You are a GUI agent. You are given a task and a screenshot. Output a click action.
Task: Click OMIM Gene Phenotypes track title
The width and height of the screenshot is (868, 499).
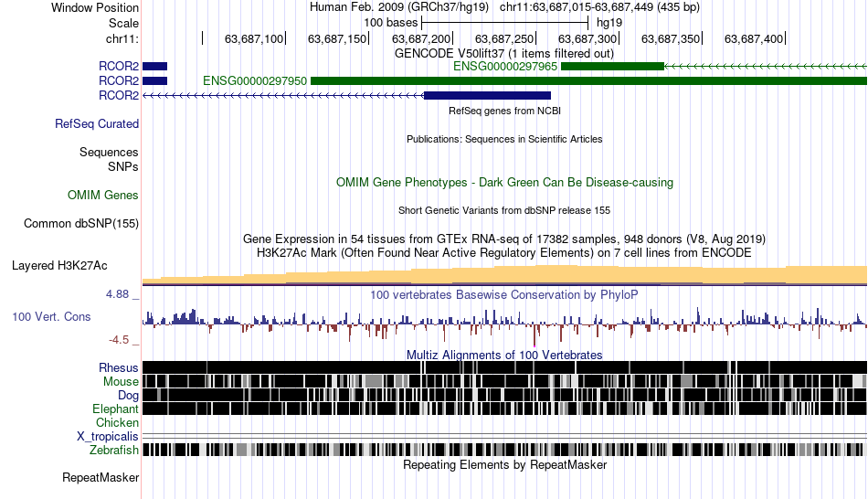tap(504, 182)
